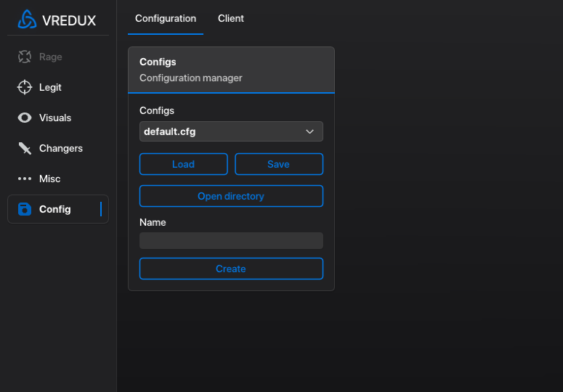Load the selected config
The width and height of the screenshot is (563, 392).
(184, 164)
